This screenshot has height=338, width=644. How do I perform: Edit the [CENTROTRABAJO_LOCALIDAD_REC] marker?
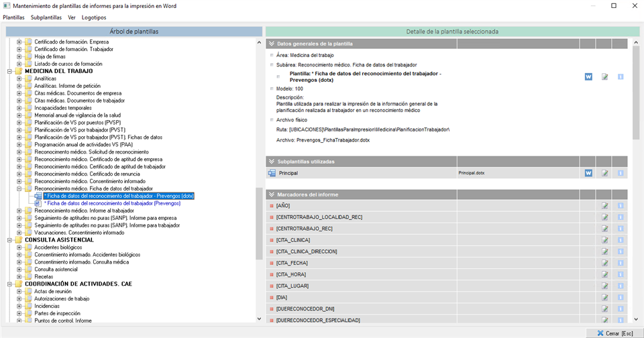click(x=604, y=217)
